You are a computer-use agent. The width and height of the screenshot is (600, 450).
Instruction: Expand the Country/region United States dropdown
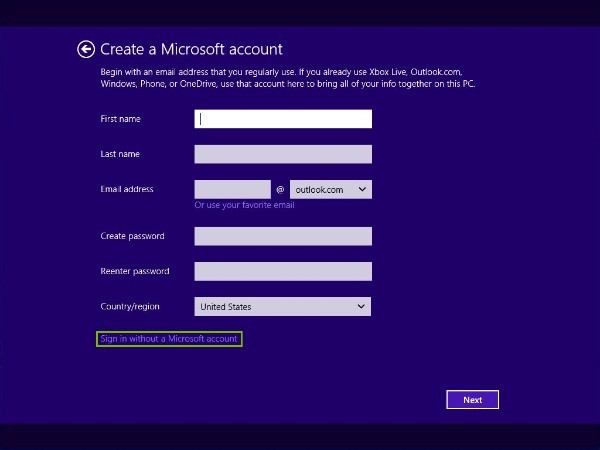point(282,307)
